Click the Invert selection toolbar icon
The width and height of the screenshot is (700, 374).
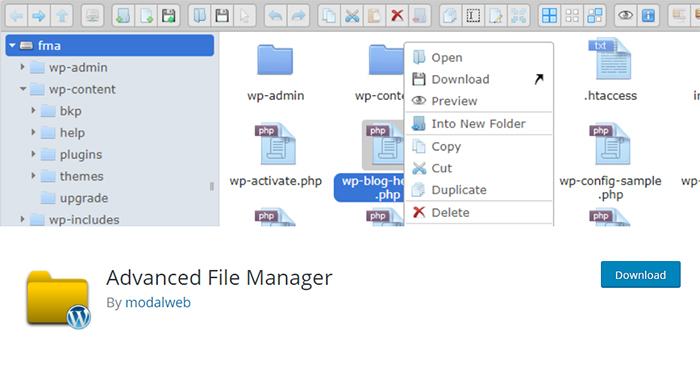(x=595, y=16)
